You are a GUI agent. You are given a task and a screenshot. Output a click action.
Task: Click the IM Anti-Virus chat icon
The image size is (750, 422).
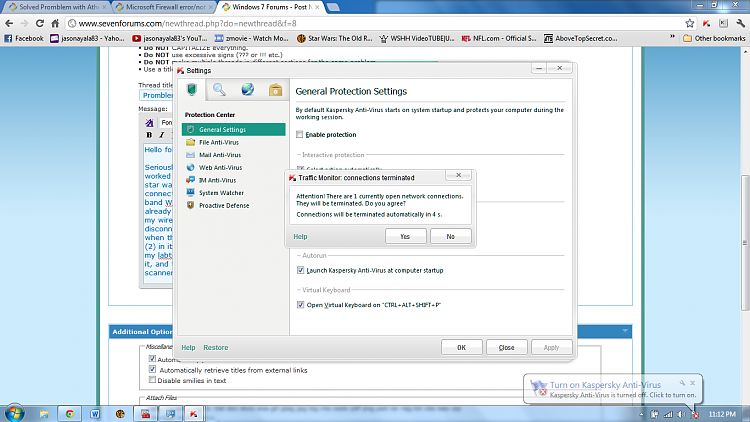(190, 180)
